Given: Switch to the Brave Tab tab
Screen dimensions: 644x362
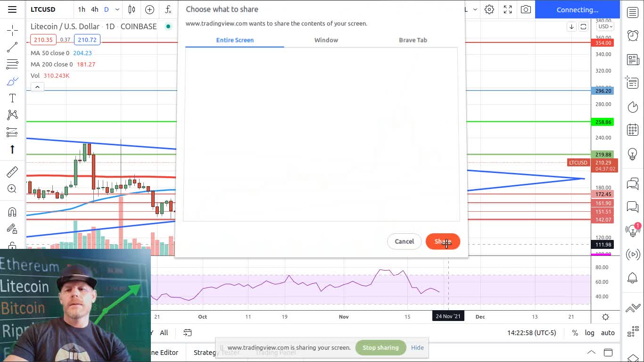Looking at the screenshot, I should click(413, 40).
